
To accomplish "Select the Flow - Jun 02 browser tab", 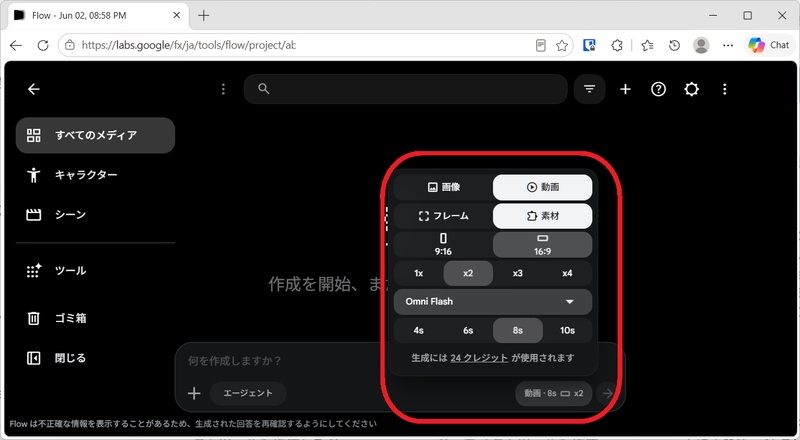I will click(98, 16).
